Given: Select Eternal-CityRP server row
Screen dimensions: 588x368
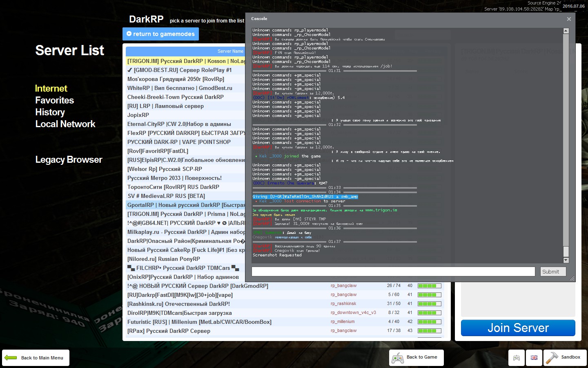Looking at the screenshot, I should coord(186,124).
